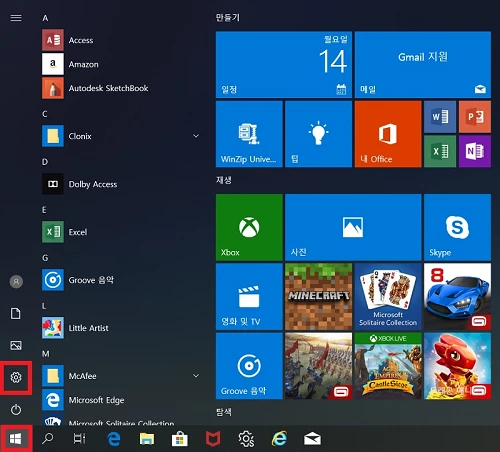This screenshot has height=452, width=500.
Task: Open the Clonix folder entry
Action: point(120,136)
